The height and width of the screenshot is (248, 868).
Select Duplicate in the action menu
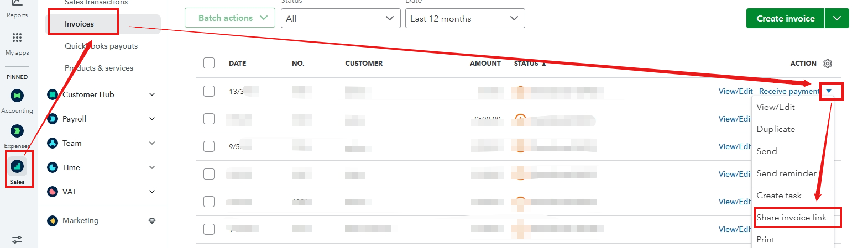(776, 129)
